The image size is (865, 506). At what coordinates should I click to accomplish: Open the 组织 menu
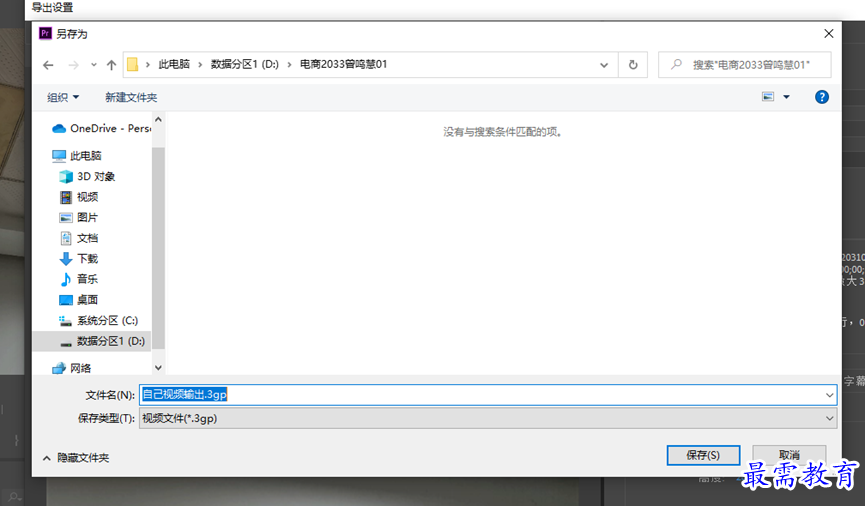pyautogui.click(x=63, y=97)
